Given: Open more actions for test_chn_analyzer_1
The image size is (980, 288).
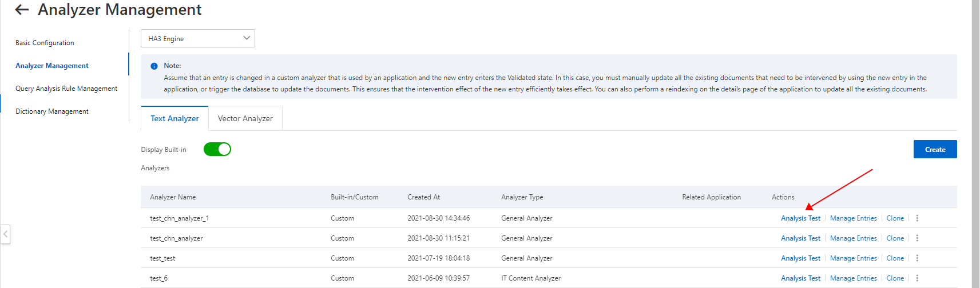Looking at the screenshot, I should pyautogui.click(x=917, y=218).
